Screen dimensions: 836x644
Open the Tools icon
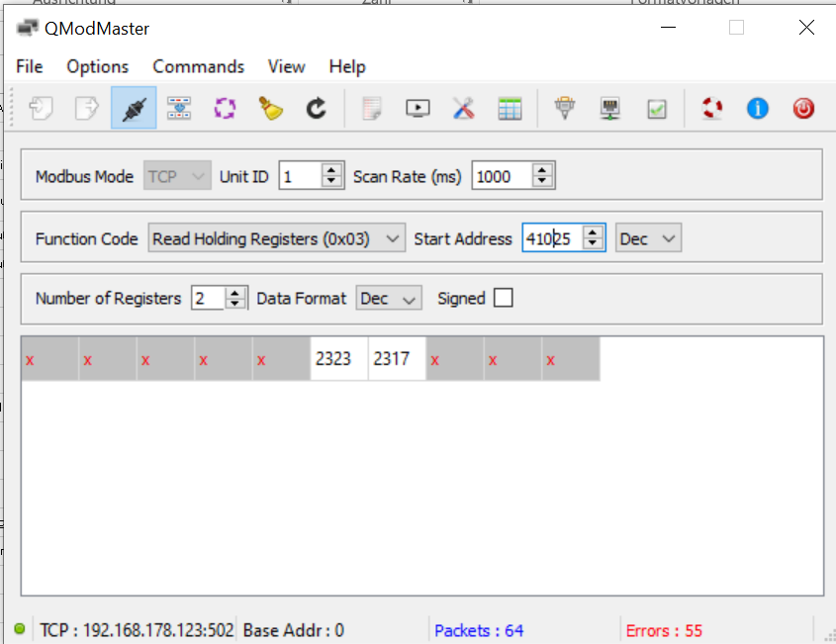[x=464, y=108]
